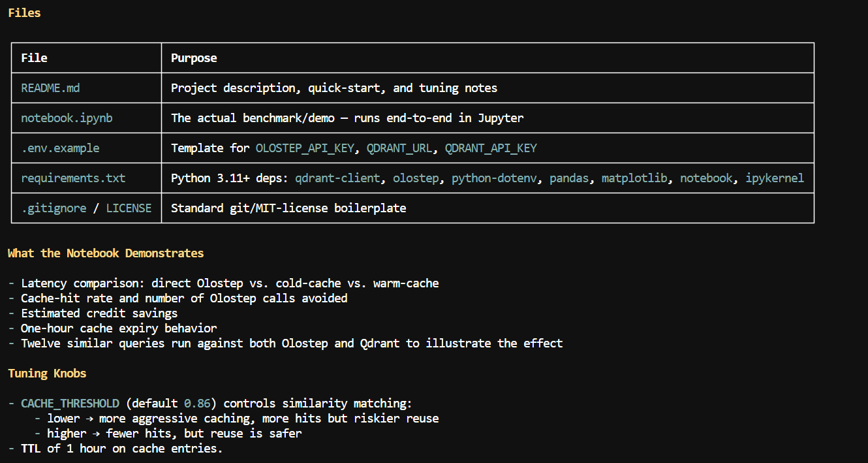The image size is (868, 463).
Task: Click the qdrant-client dependency
Action: pos(337,178)
